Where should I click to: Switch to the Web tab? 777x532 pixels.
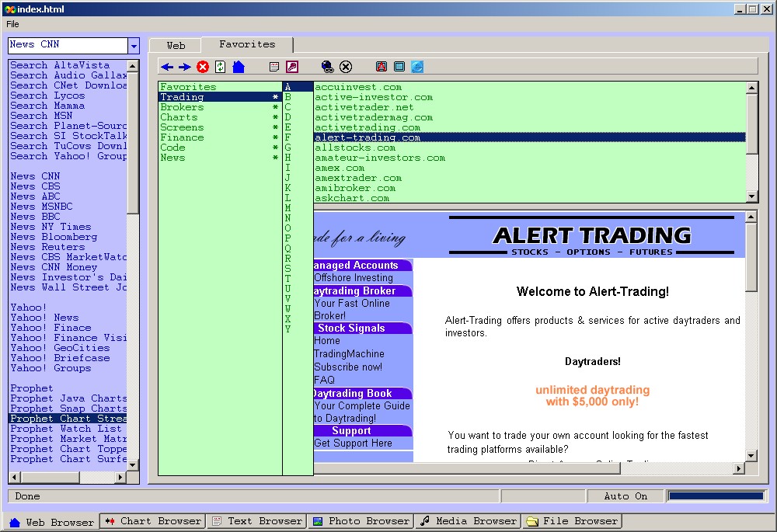point(176,46)
